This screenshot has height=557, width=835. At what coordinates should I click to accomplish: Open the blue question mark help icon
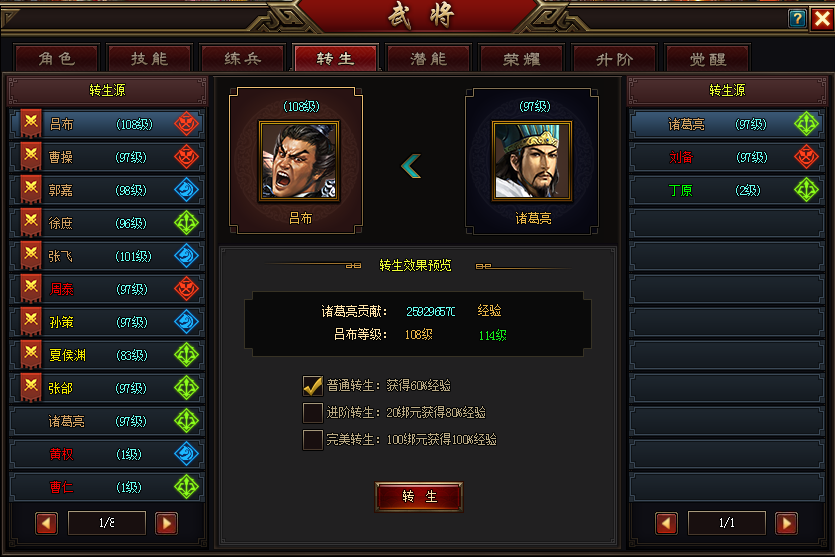[797, 19]
